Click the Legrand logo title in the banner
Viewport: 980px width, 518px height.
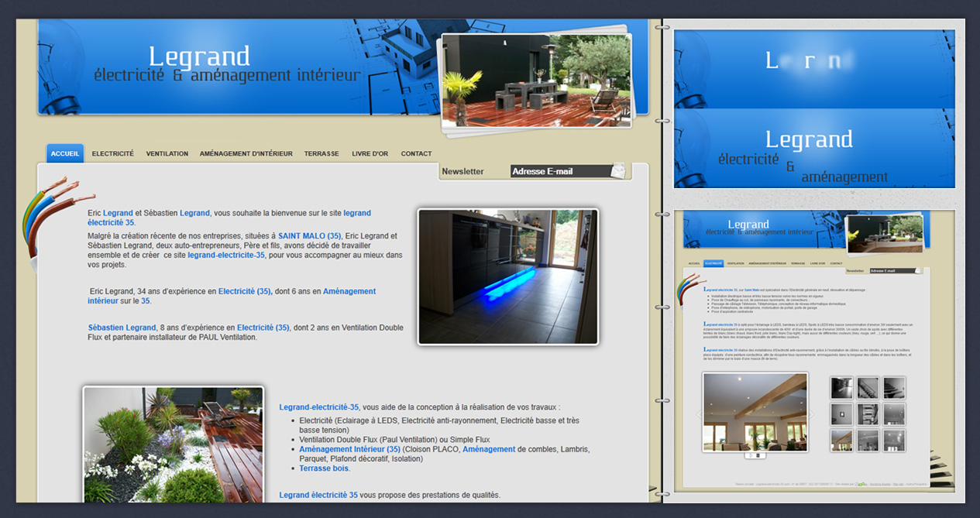tap(199, 57)
